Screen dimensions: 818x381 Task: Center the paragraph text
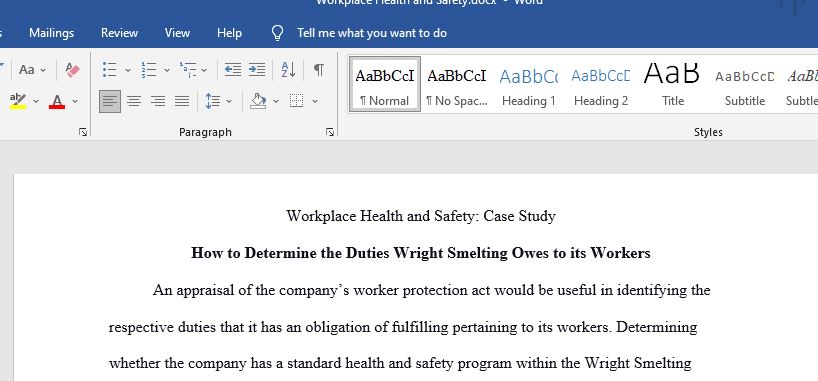pos(134,101)
